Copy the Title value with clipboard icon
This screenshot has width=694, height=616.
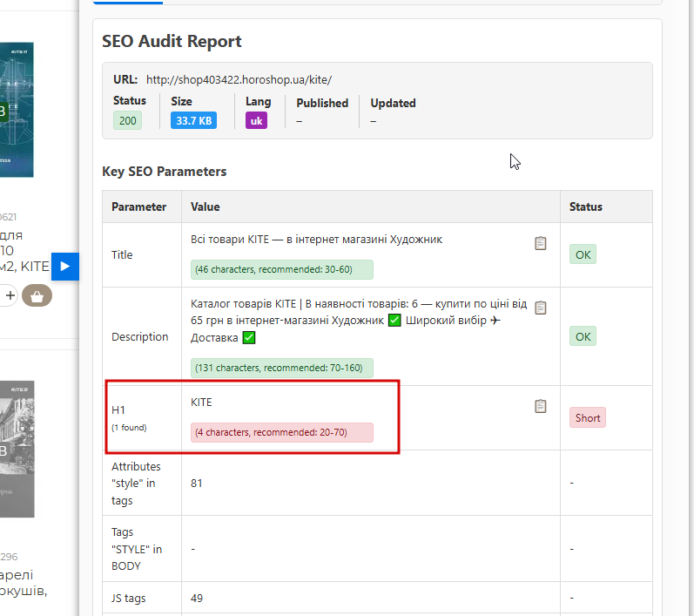[540, 243]
